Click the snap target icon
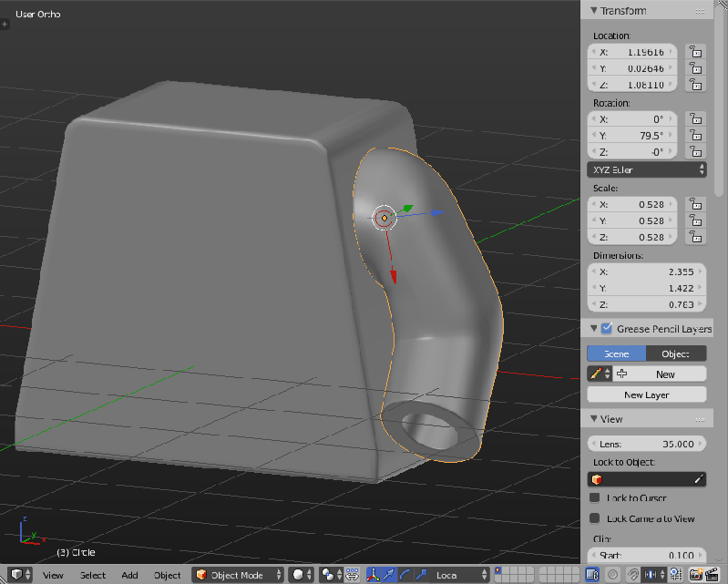 click(x=675, y=575)
